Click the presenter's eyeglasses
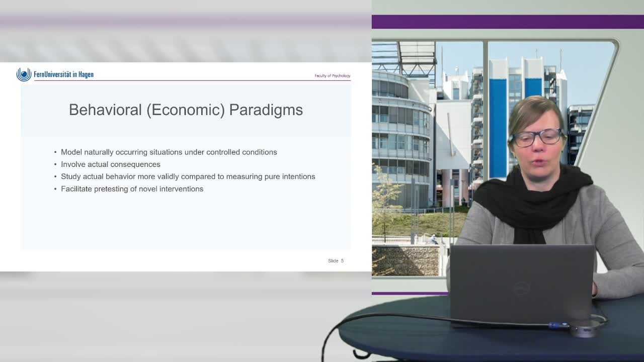This screenshot has width=644, height=362. point(536,137)
